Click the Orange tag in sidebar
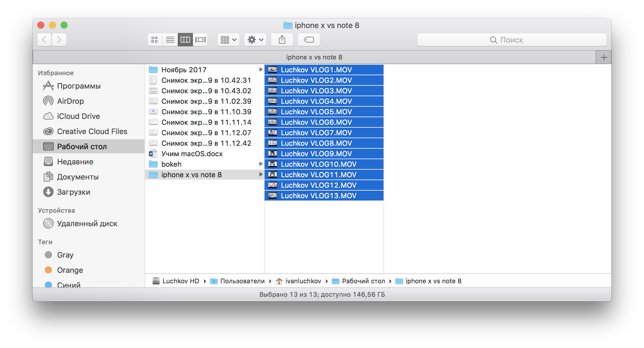644x348 pixels. [x=70, y=270]
